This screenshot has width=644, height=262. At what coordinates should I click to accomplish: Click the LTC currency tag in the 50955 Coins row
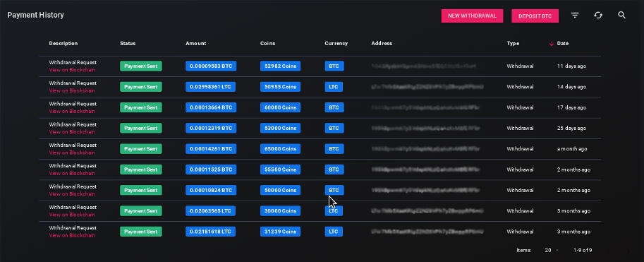click(x=334, y=87)
